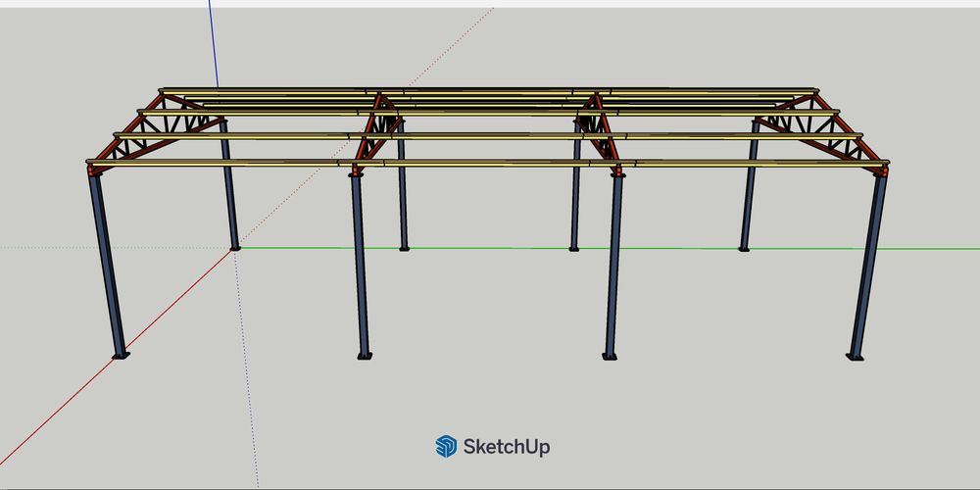Pick the yellow purlin along the front roof edge
The height and width of the screenshot is (490, 980).
tap(487, 163)
